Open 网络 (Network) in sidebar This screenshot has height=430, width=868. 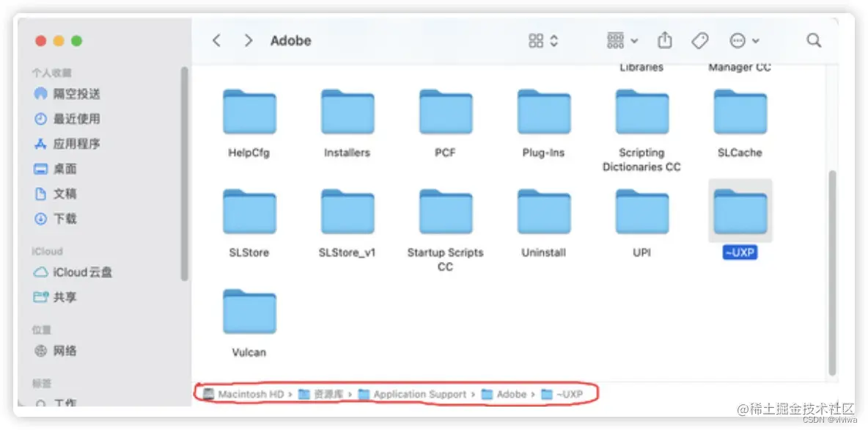point(56,351)
